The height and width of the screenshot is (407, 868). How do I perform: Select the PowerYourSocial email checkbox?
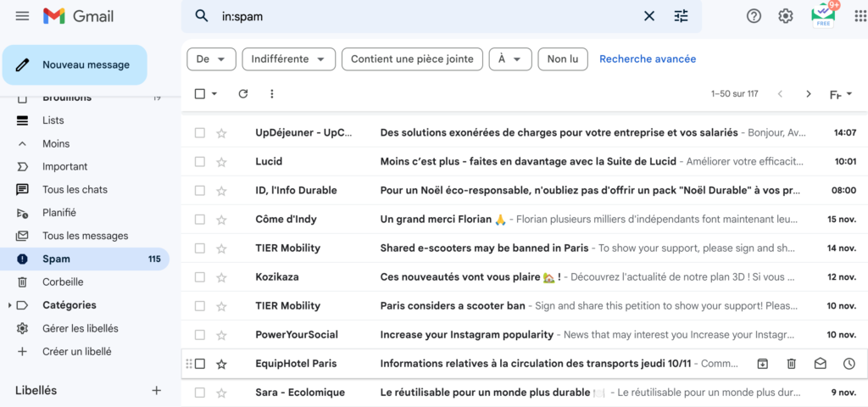(200, 335)
